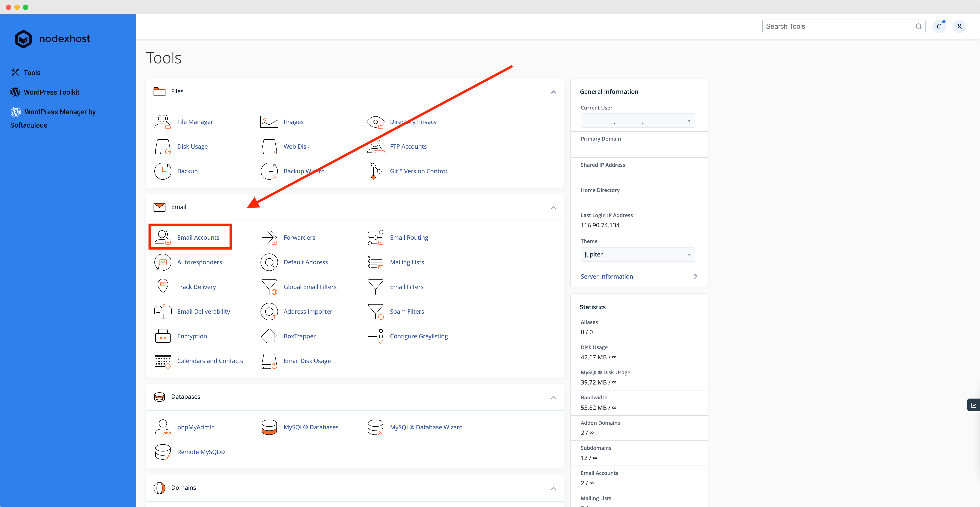The height and width of the screenshot is (507, 980).
Task: Click the Default Address at-sign icon
Action: coord(269,262)
